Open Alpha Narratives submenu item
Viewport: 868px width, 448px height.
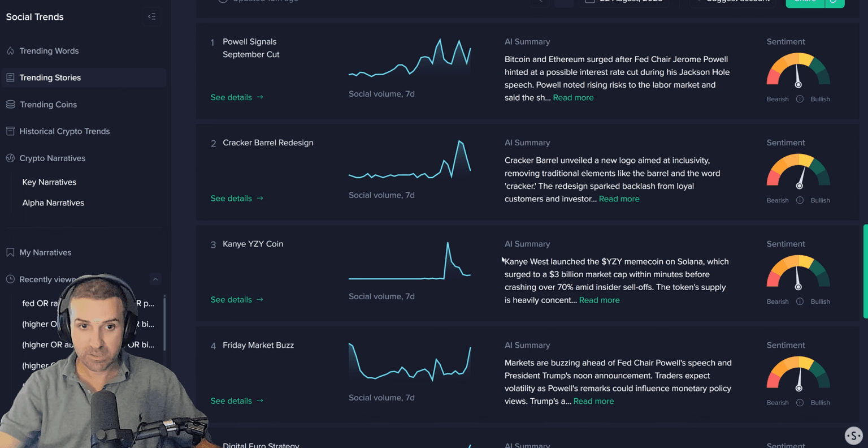(x=53, y=203)
